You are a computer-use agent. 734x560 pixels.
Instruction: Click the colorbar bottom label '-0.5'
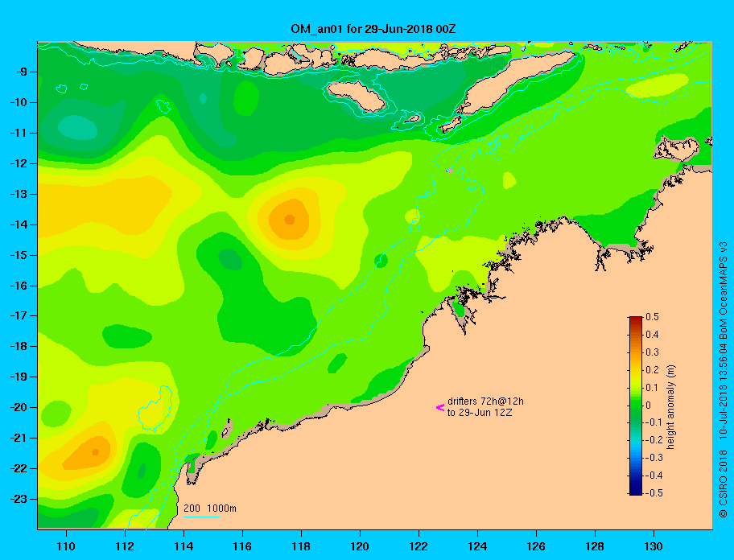point(654,493)
